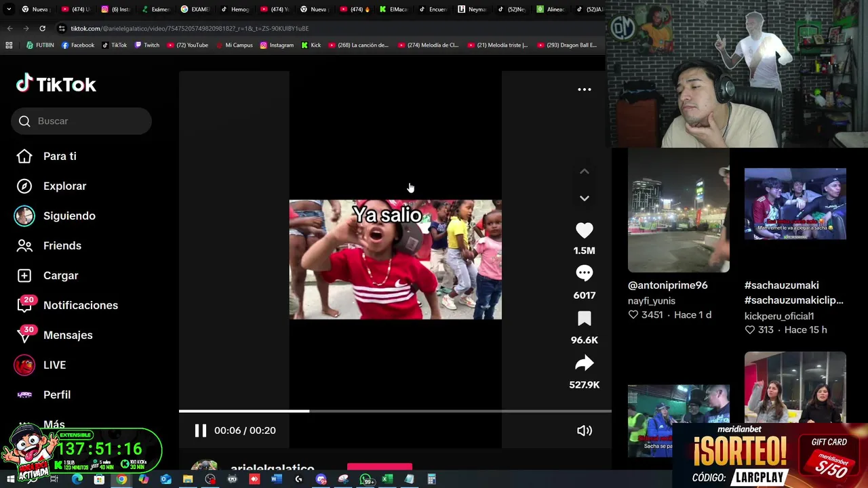Screen dimensions: 868x488
Task: Open the #sachauzumaki video thumbnail
Action: (795, 203)
